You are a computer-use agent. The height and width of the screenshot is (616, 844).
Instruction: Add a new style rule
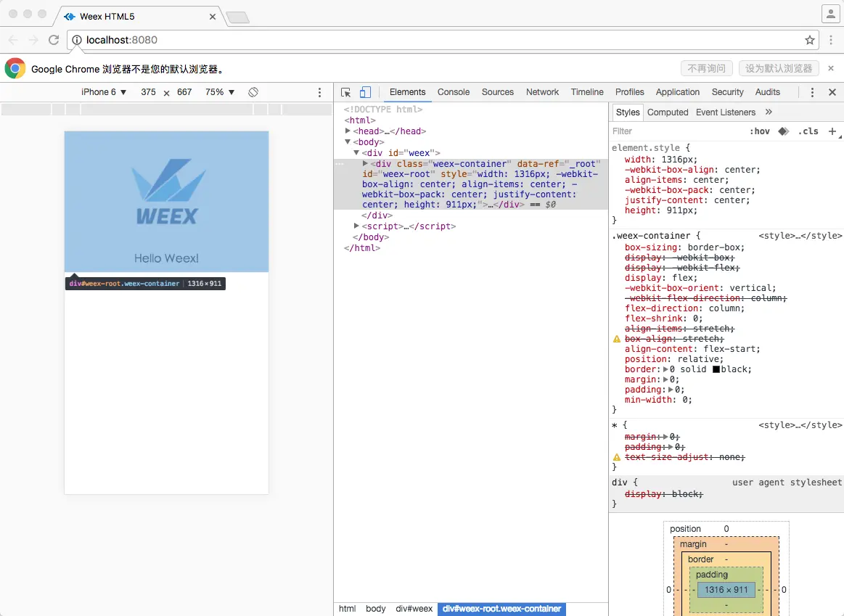tap(832, 131)
